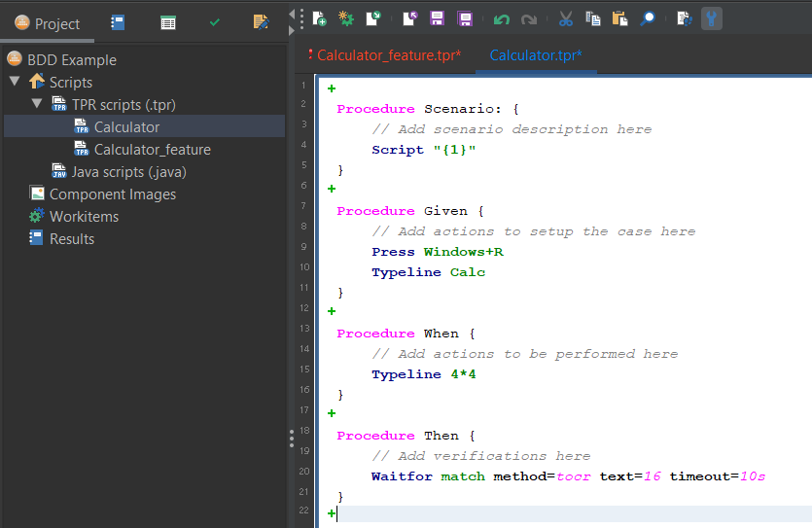Select the Calculator.tpr* editor tab
This screenshot has height=528, width=812.
click(536, 55)
